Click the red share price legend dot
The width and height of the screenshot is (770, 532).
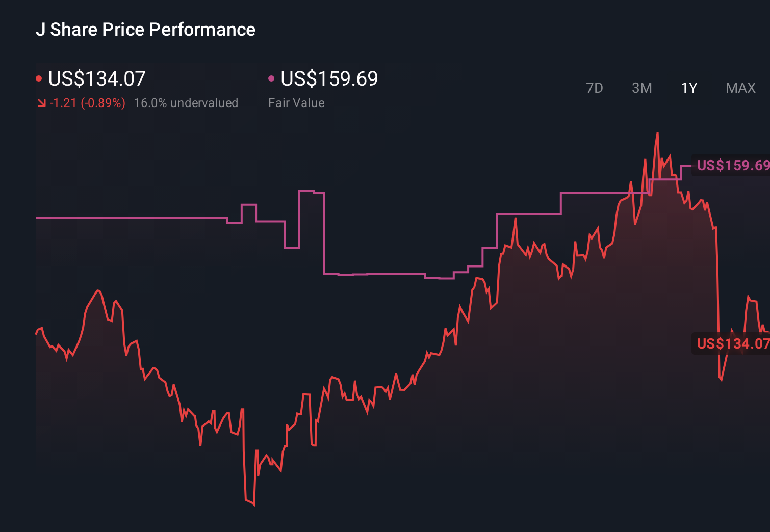39,78
